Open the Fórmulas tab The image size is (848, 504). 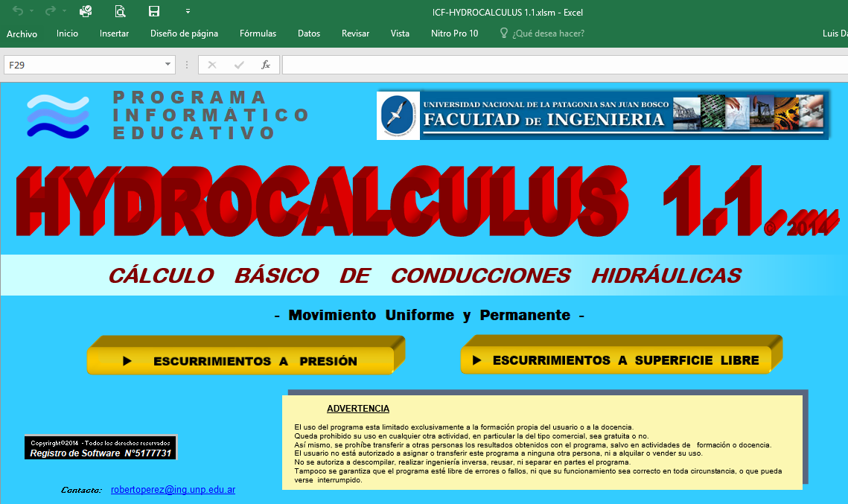[258, 34]
